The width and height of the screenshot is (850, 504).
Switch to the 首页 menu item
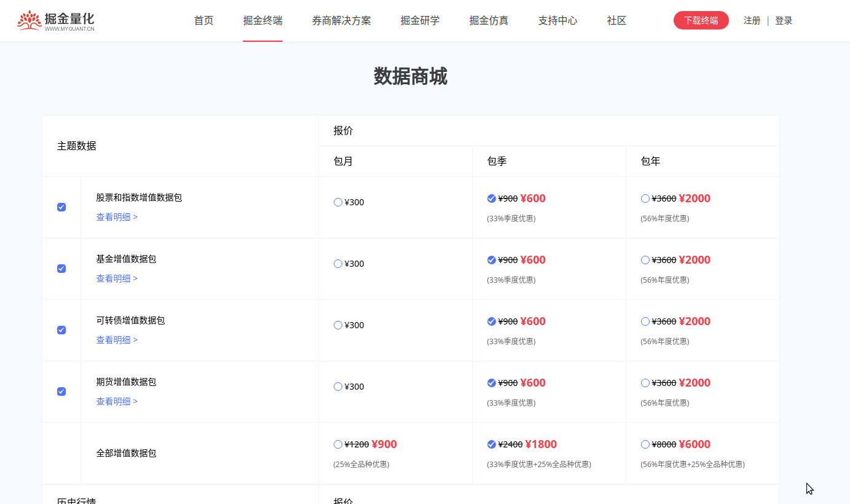203,20
